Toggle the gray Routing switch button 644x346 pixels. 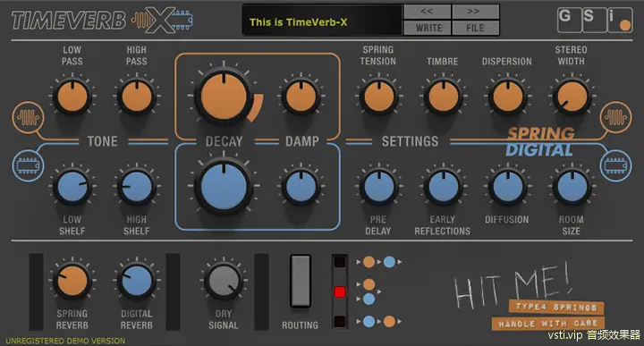tap(301, 281)
